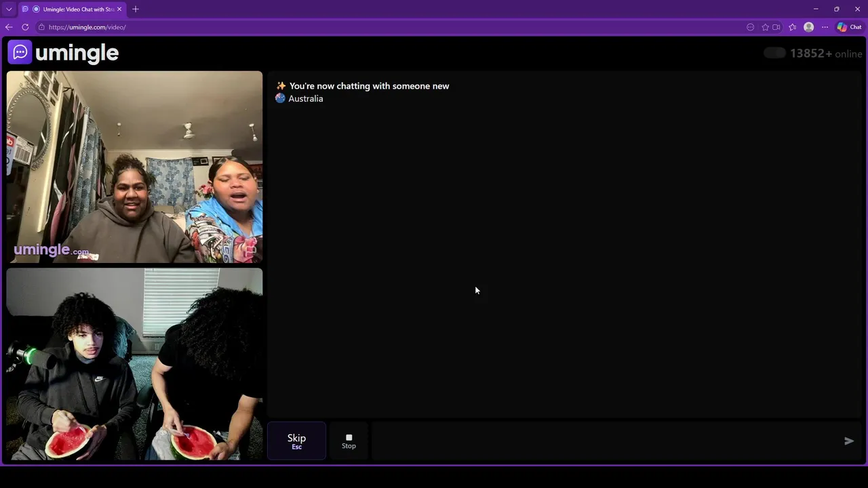Click "You're now chatting with someone new" text
This screenshot has width=868, height=488.
tap(369, 86)
